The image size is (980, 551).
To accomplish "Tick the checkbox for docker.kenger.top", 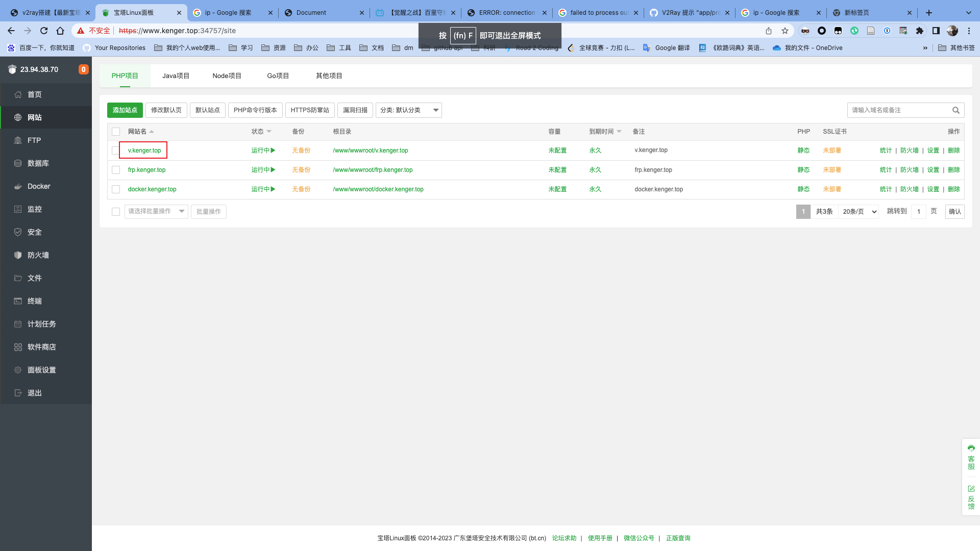I will coord(116,189).
